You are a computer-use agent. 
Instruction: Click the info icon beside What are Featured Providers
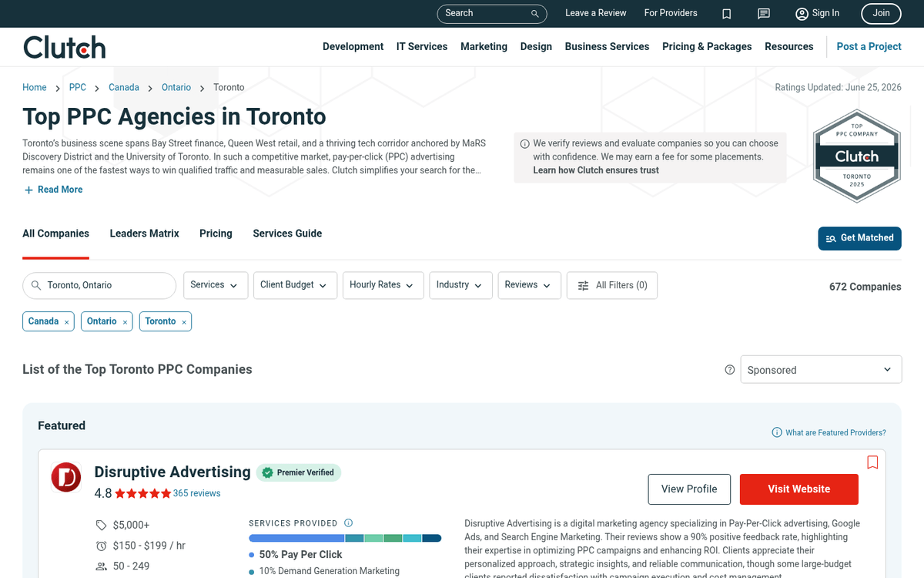coord(777,432)
